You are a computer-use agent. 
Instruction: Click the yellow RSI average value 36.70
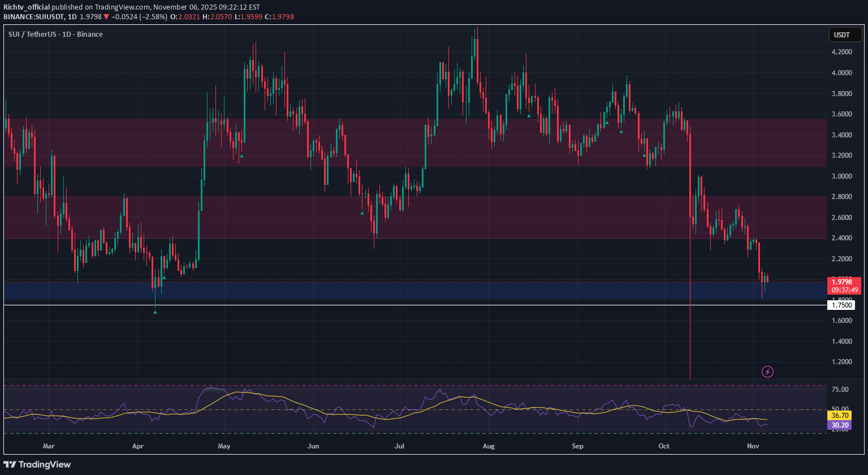point(839,415)
